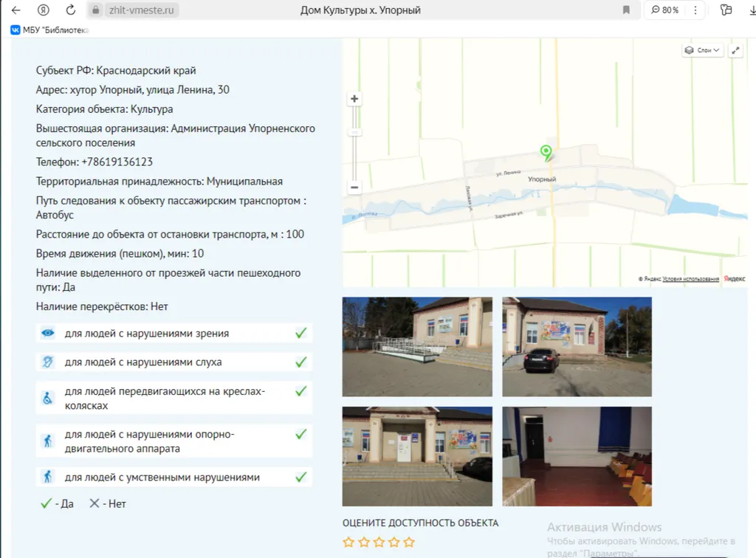Click the padlock site security icon
Image resolution: width=756 pixels, height=558 pixels.
tap(94, 10)
